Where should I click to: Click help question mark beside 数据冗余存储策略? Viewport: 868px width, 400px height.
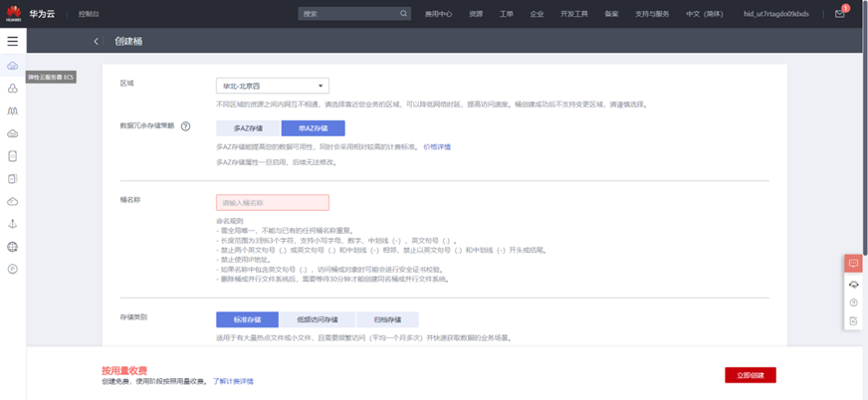pyautogui.click(x=185, y=126)
